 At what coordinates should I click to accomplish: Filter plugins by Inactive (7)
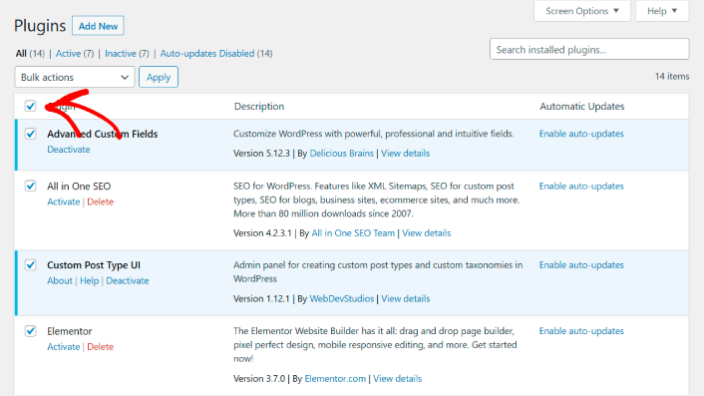pyautogui.click(x=127, y=53)
